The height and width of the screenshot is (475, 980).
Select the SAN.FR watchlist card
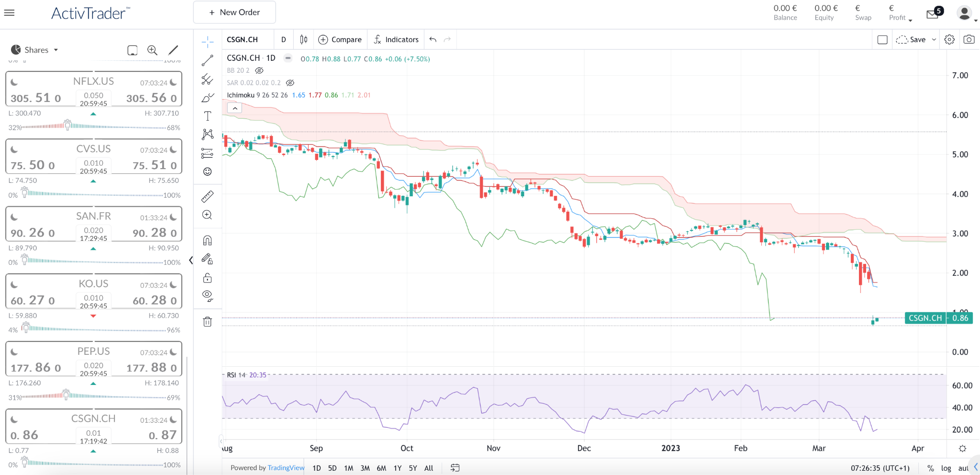tap(94, 224)
